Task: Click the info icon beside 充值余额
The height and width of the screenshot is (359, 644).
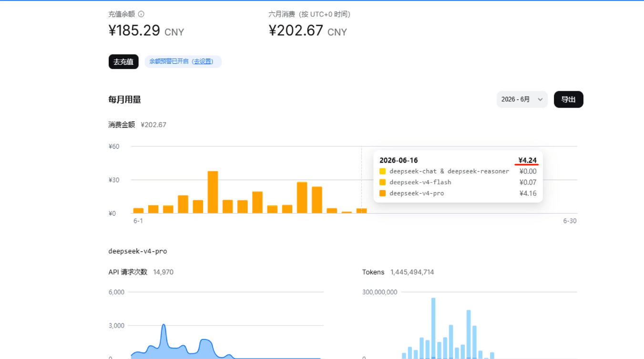Action: point(141,14)
